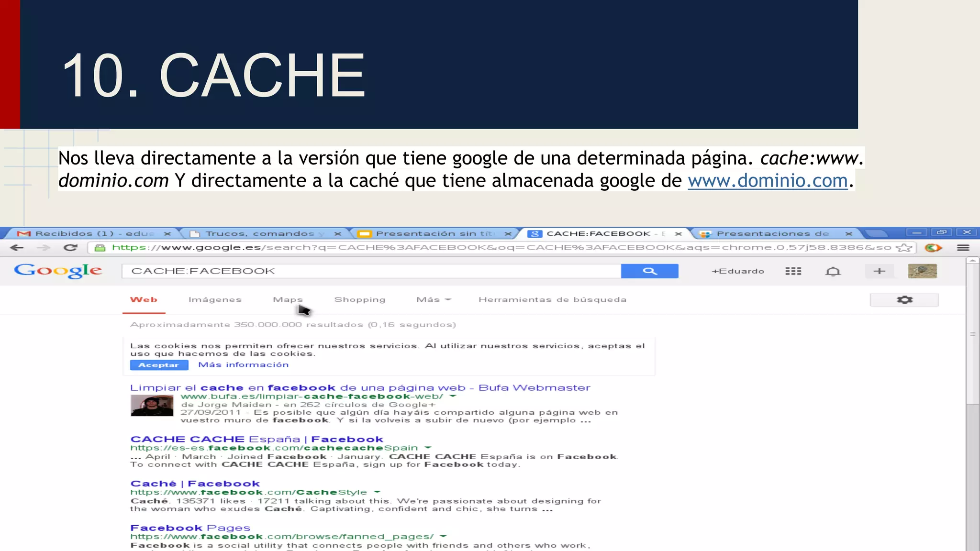Open Limpiar el cache en facebook result
Screen dimensions: 980x551
click(x=360, y=388)
